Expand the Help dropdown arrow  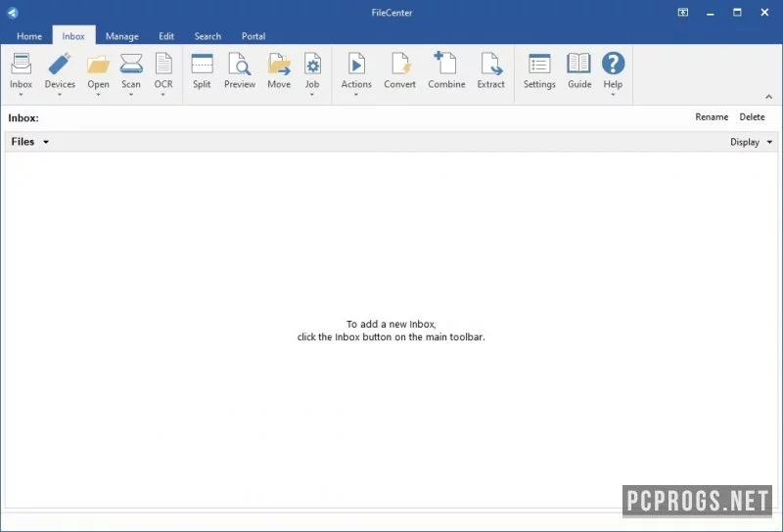[x=613, y=94]
